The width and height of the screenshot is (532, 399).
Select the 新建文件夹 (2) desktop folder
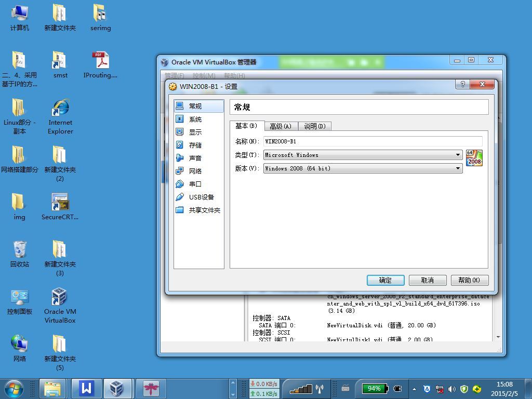pos(60,164)
